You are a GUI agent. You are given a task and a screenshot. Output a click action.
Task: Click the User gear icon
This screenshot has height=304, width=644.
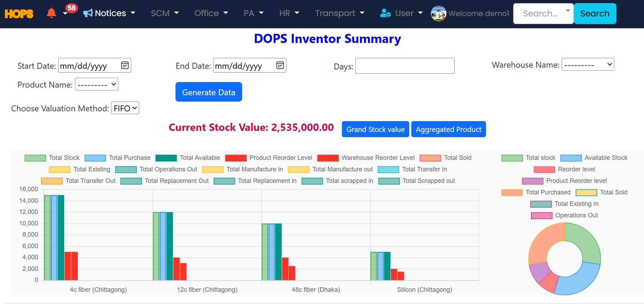[x=385, y=13]
